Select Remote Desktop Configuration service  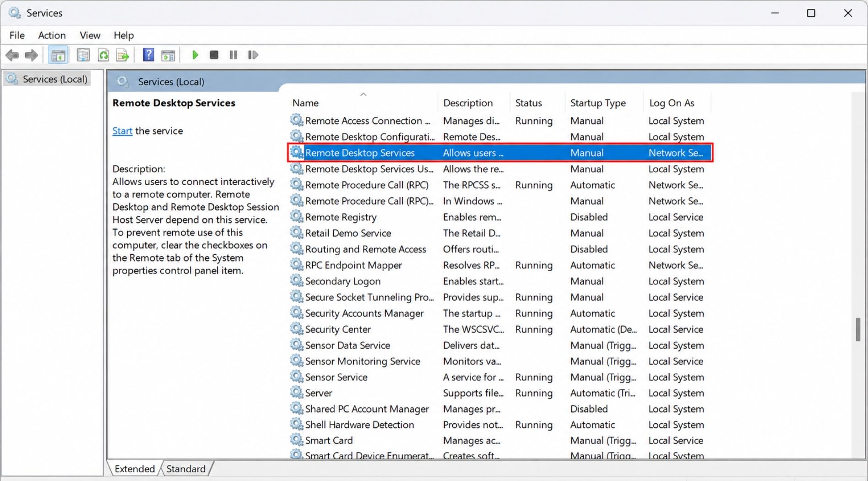coord(500,137)
